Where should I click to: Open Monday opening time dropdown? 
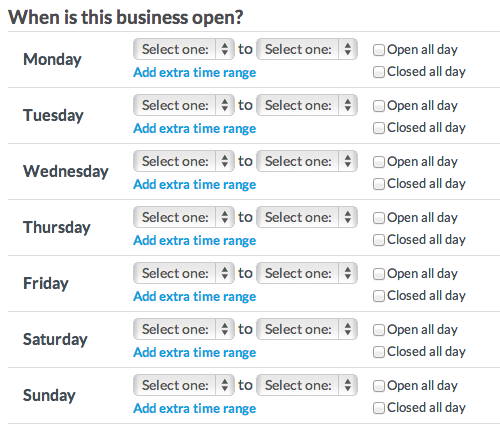(x=184, y=49)
